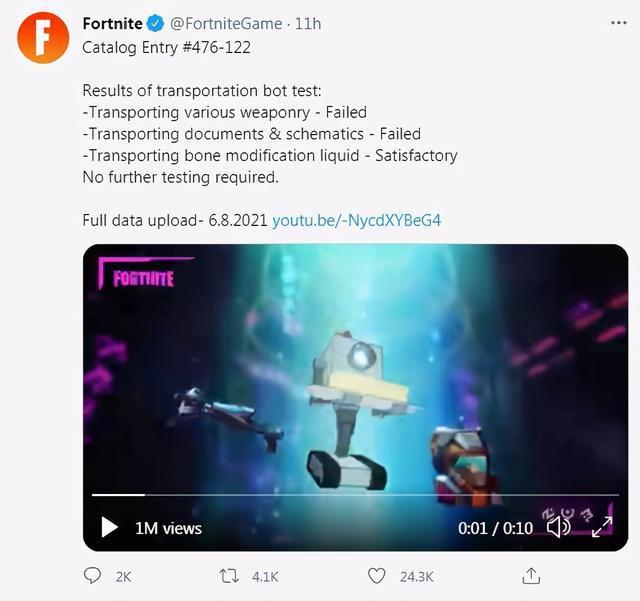Open the Fortnite display name profile
This screenshot has width=640, height=601.
click(112, 24)
